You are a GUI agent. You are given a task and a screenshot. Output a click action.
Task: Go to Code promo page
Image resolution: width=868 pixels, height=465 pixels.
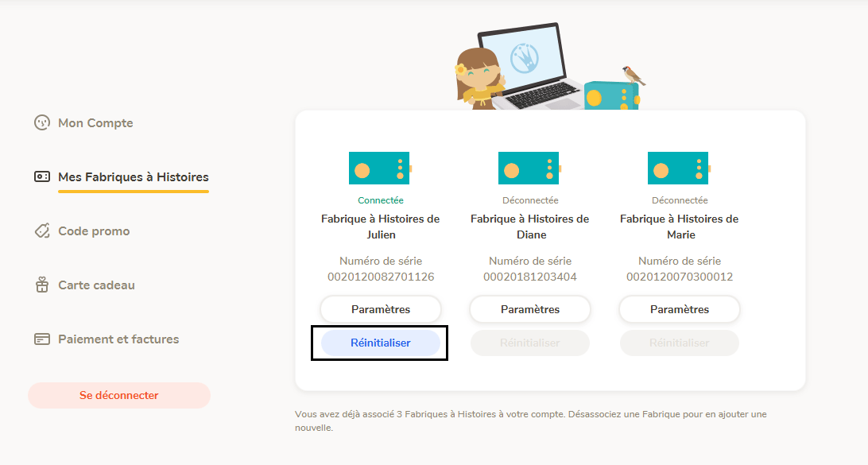click(94, 231)
